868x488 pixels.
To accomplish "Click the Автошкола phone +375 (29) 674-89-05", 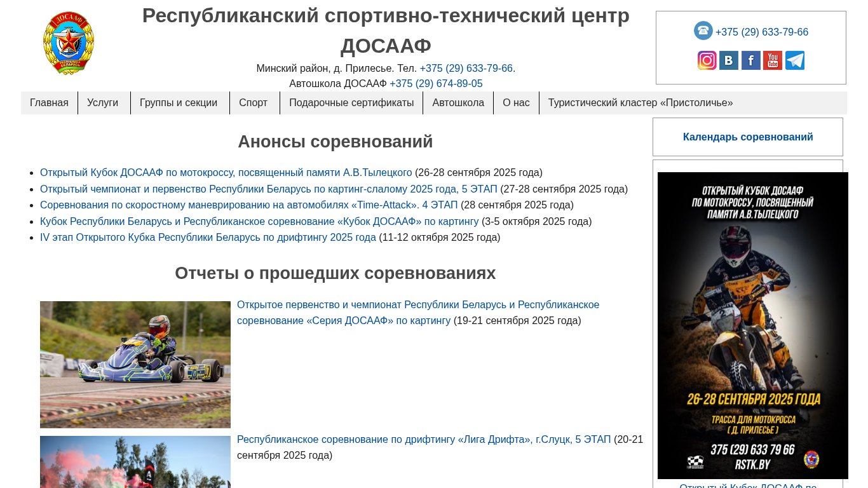I will click(x=436, y=83).
